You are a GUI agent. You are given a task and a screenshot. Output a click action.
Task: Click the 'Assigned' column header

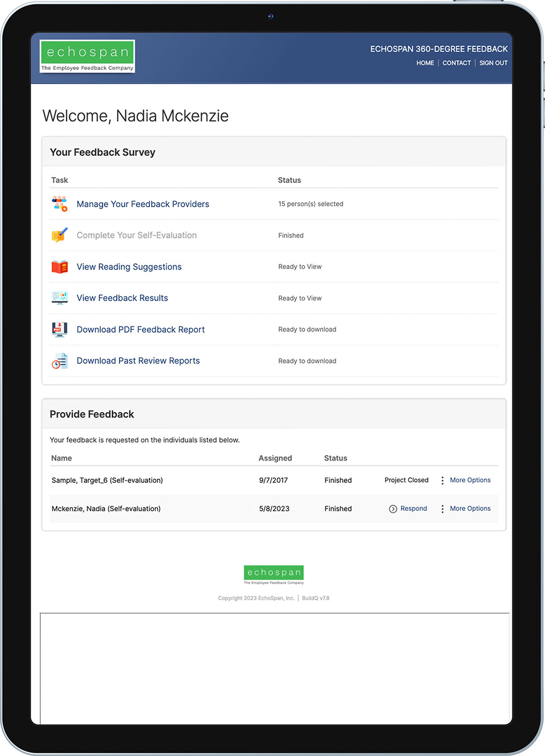click(x=275, y=458)
